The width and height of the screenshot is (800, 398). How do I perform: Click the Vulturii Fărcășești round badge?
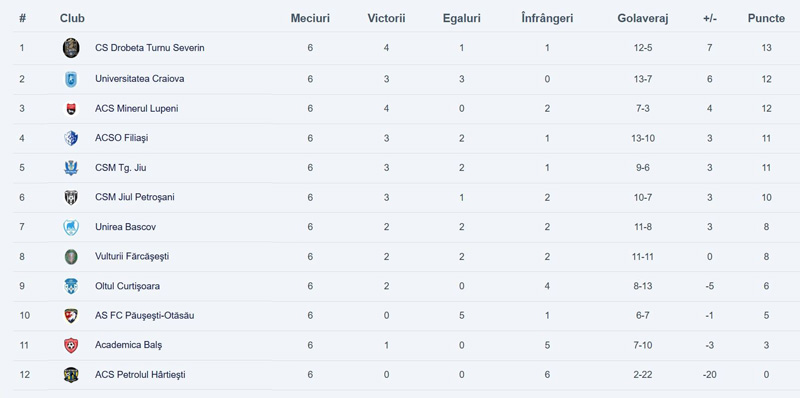pos(71,257)
